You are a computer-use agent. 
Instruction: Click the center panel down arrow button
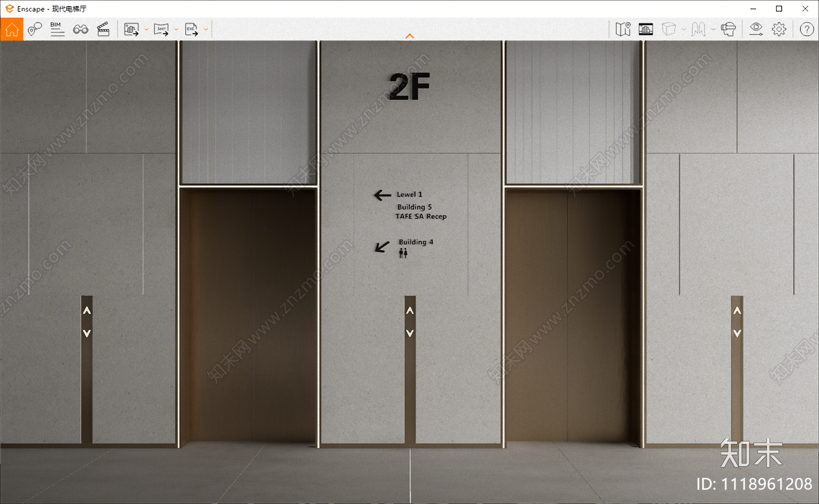[x=410, y=333]
